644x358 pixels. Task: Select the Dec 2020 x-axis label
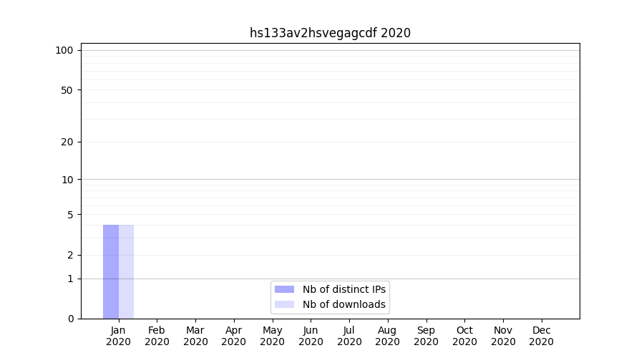541,336
